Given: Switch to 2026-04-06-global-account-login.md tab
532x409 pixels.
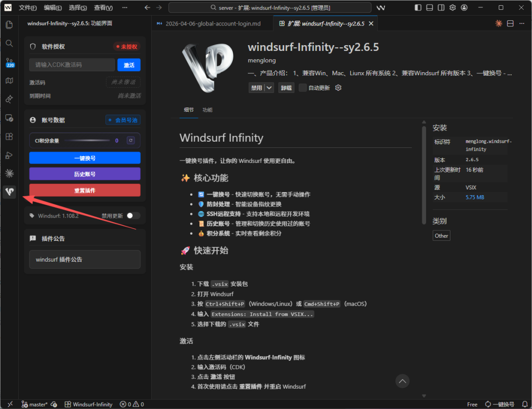Looking at the screenshot, I should [212, 23].
